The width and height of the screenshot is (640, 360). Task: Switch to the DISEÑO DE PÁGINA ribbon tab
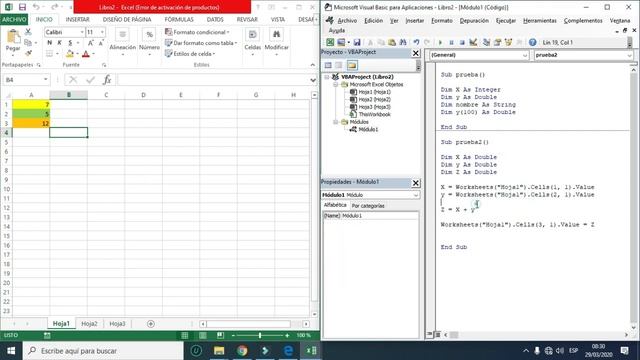tap(127, 19)
